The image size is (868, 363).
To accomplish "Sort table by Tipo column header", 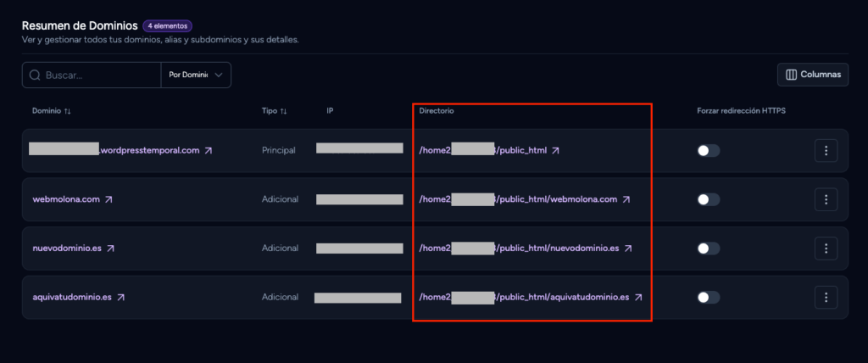I will point(275,111).
